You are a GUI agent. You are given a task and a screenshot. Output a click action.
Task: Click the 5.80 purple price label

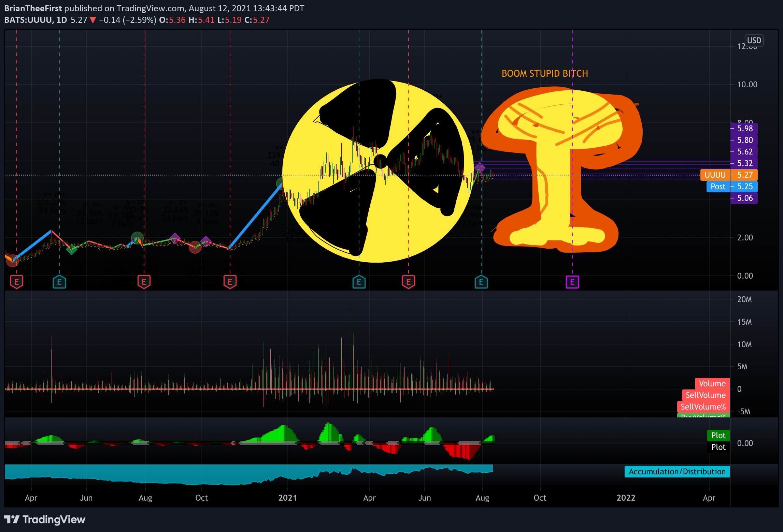click(744, 140)
